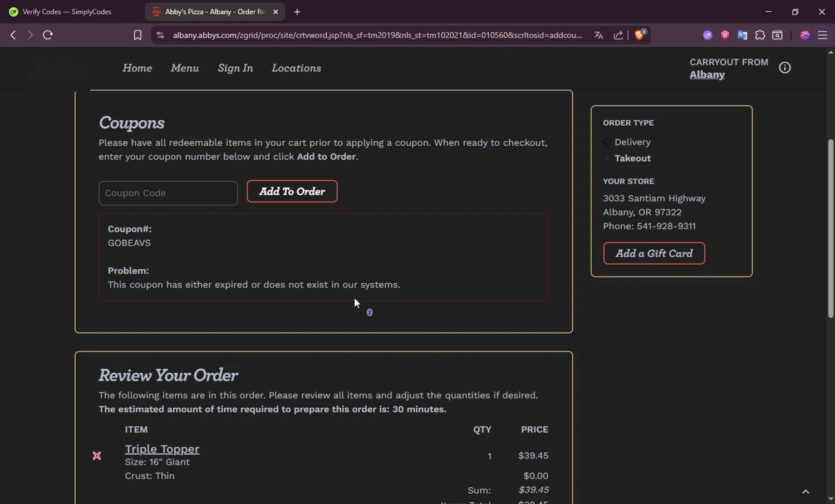Screen dimensions: 835x504
Task: Click '3033 Santiam Highway' address text
Action: coord(654,198)
